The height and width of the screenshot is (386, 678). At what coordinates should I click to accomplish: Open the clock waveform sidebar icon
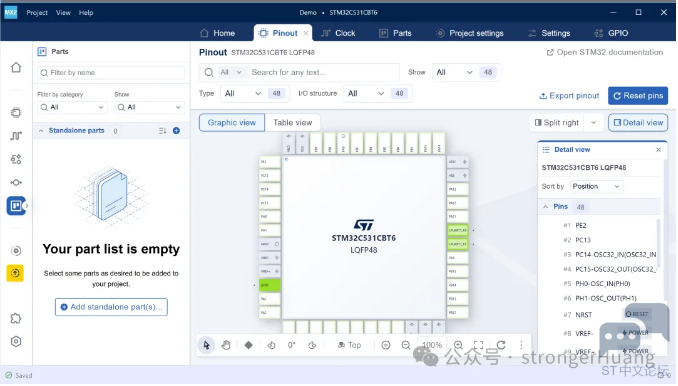16,136
